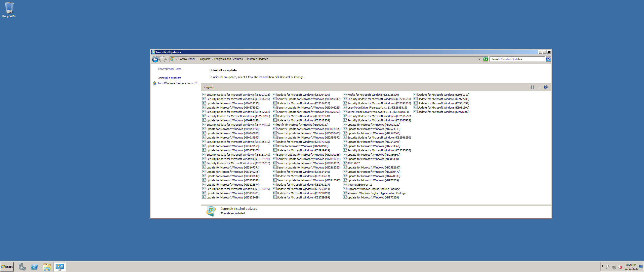This screenshot has width=644, height=272.
Task: Click the change view icon
Action: (533, 87)
